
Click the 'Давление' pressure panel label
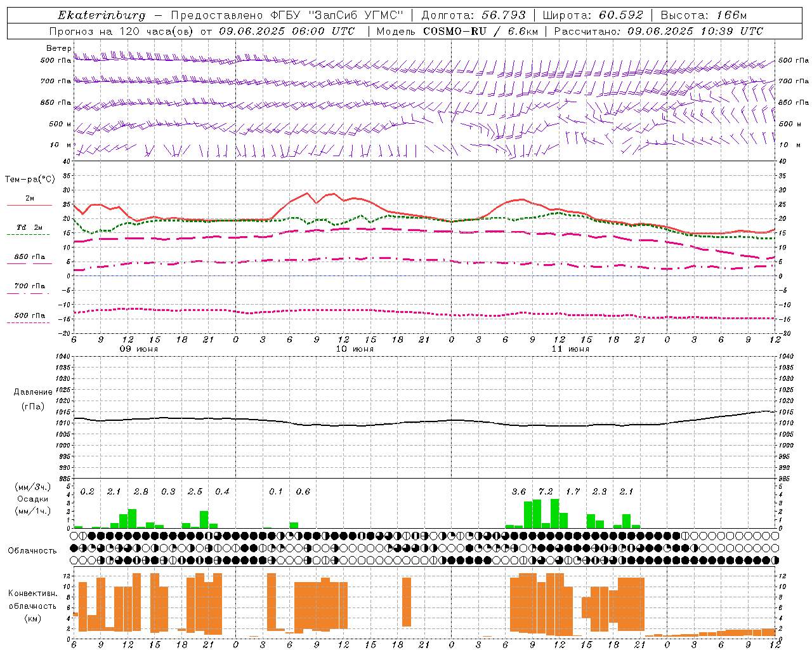click(32, 392)
